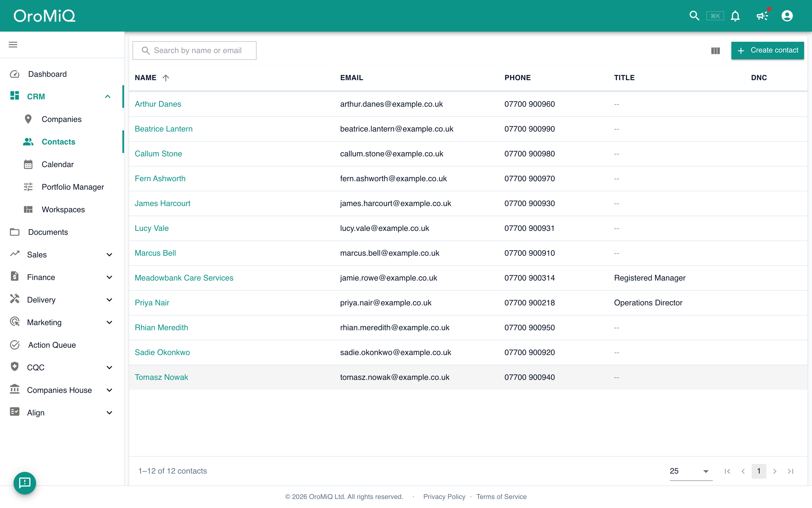Open Priya Nair contact
This screenshot has width=812, height=508.
(152, 303)
